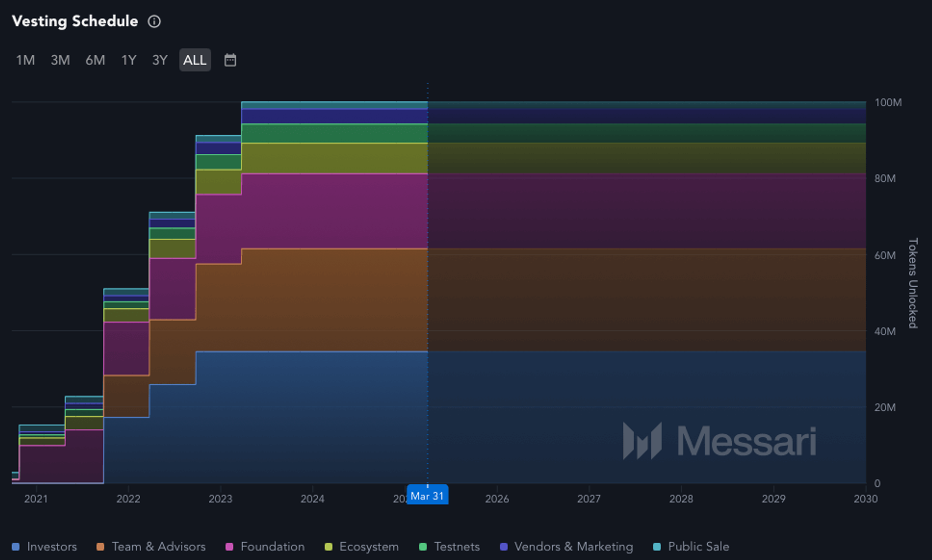This screenshot has height=560, width=932.
Task: Select the 3M time range
Action: click(x=60, y=60)
